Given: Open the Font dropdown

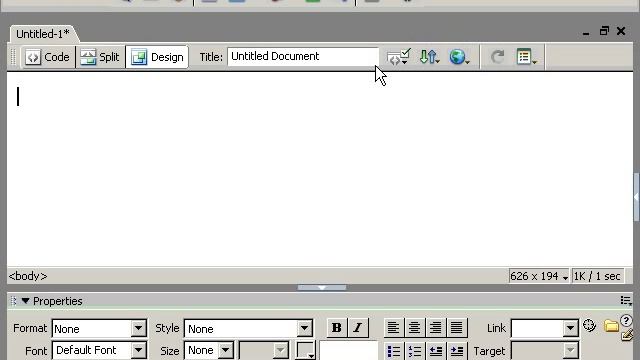Looking at the screenshot, I should [x=99, y=350].
